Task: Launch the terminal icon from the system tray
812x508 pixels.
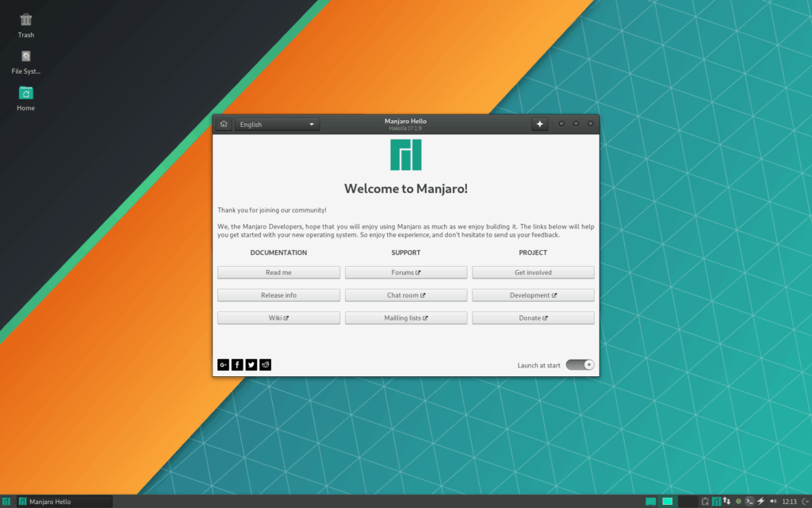Action: coord(749,502)
